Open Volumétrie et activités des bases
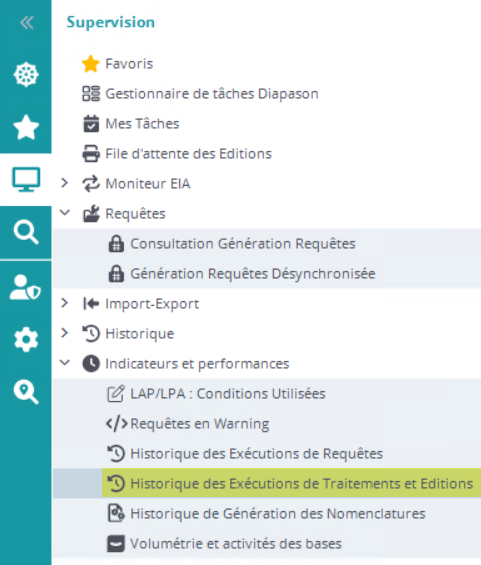 point(236,544)
